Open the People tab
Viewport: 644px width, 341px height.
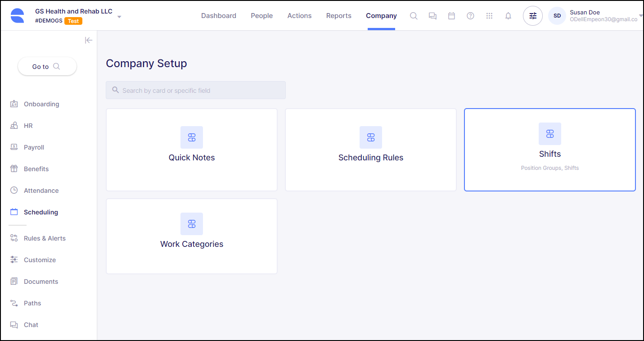tap(261, 16)
